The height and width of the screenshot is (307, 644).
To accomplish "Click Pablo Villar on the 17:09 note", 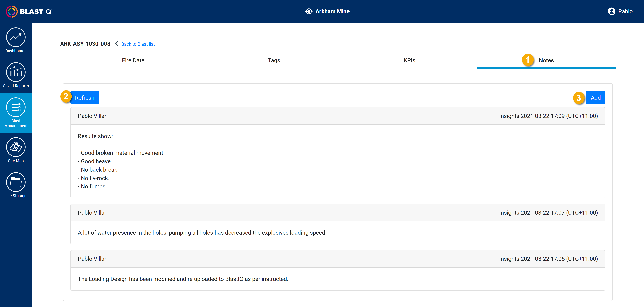I will [92, 116].
